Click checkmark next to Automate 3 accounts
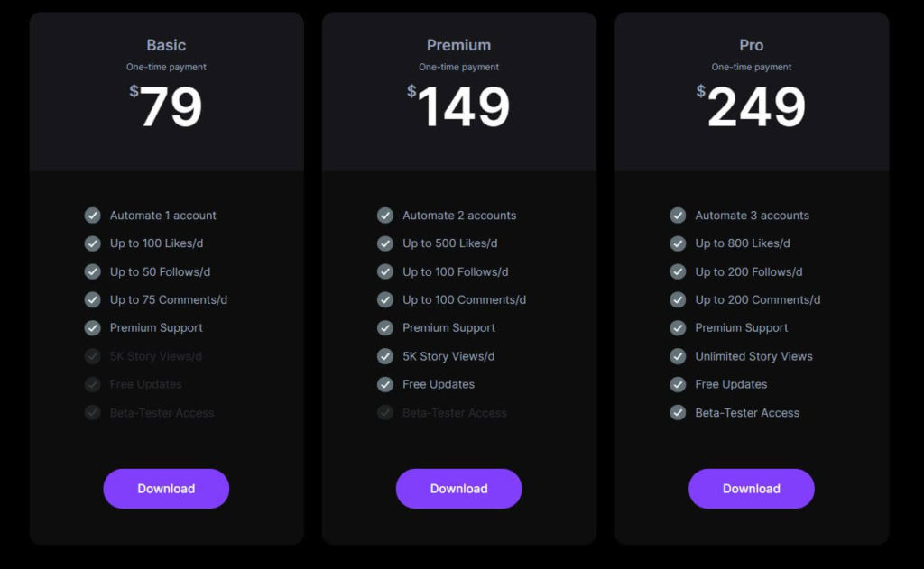Screen dimensions: 924x569 pyautogui.click(x=678, y=216)
